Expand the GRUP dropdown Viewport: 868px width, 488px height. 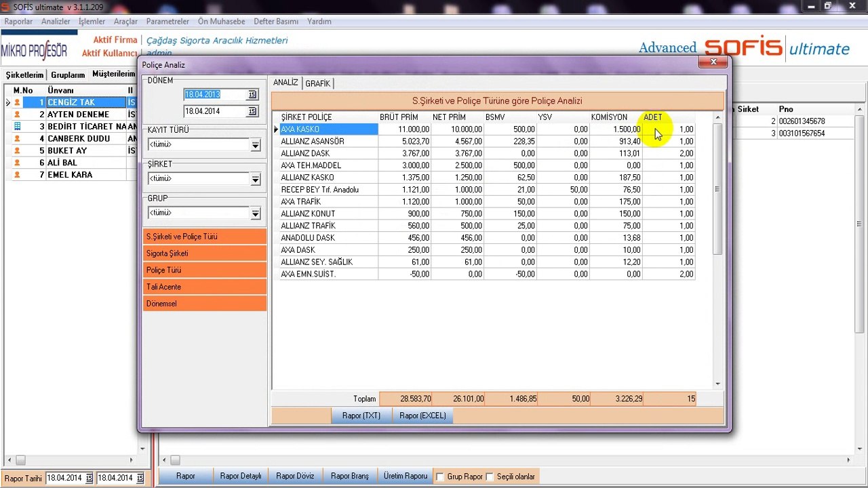pos(255,213)
